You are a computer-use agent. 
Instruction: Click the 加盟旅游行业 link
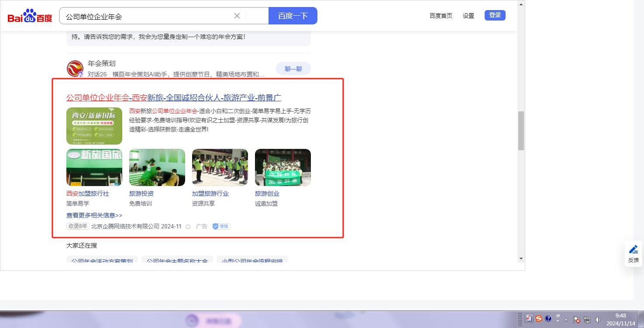(x=210, y=193)
